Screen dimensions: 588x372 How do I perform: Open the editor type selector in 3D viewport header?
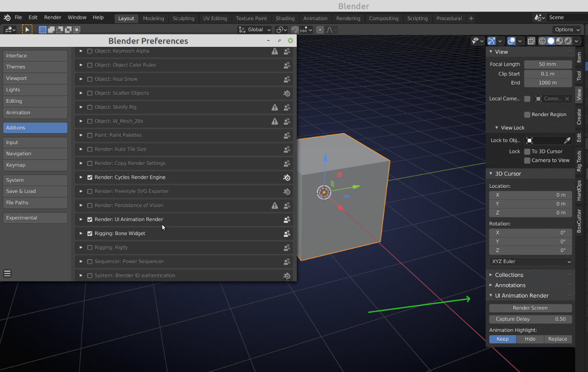click(x=10, y=29)
